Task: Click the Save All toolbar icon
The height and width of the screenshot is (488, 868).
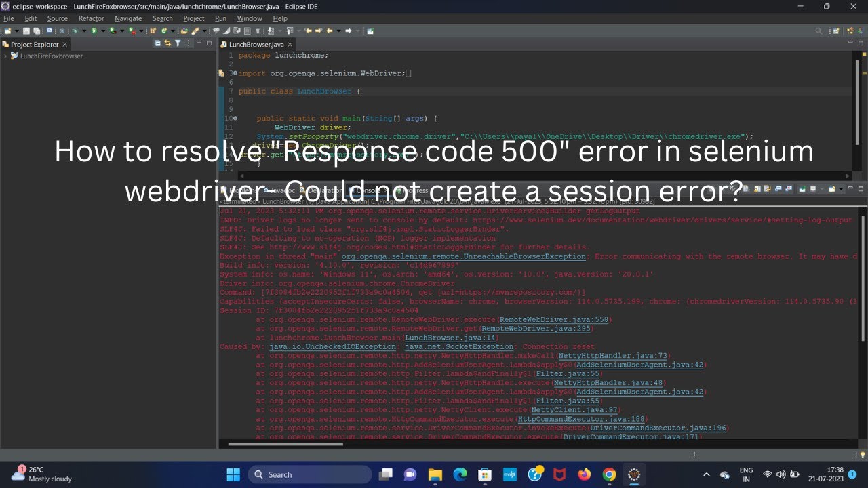Action: 37,30
